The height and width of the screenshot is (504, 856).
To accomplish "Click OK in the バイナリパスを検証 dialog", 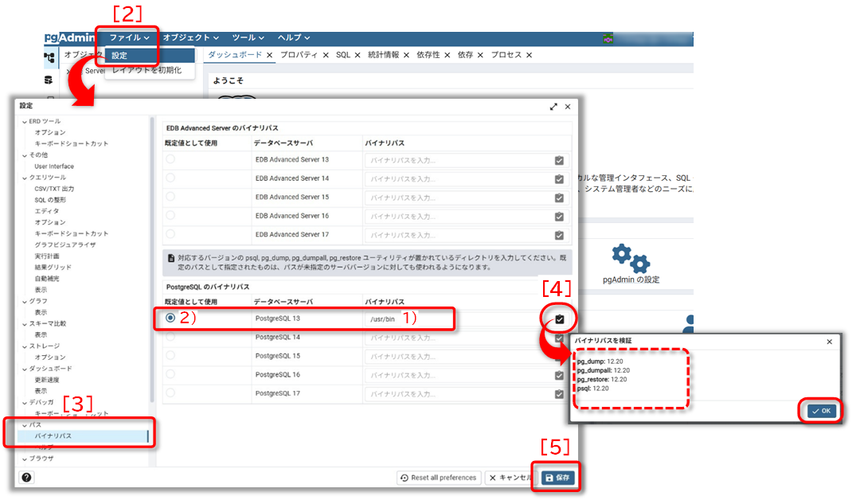I will pyautogui.click(x=820, y=411).
